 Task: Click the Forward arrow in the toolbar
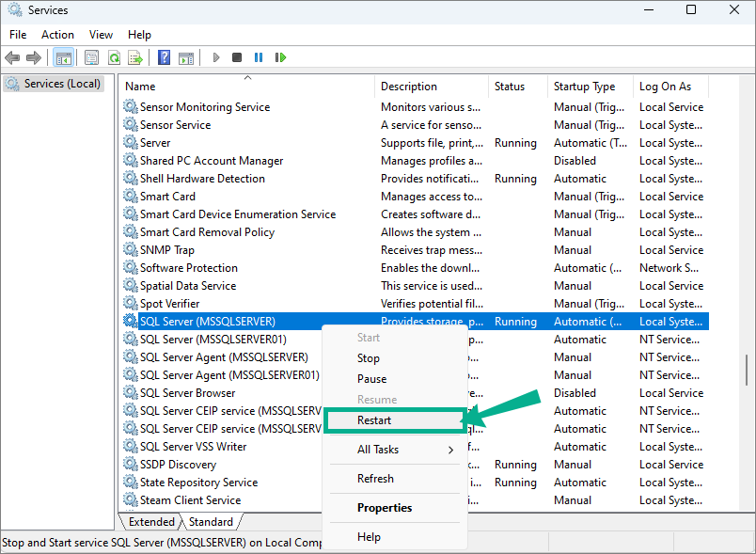[x=33, y=58]
